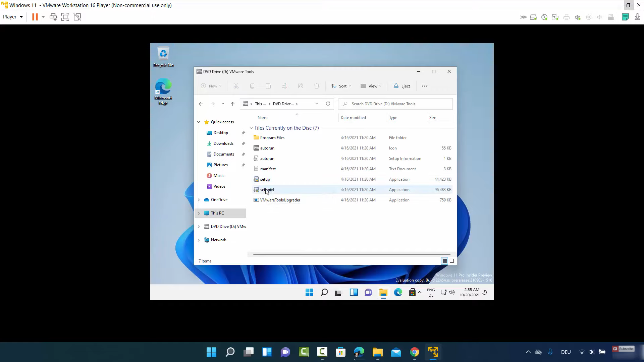Select setup64 application file

[x=267, y=190]
